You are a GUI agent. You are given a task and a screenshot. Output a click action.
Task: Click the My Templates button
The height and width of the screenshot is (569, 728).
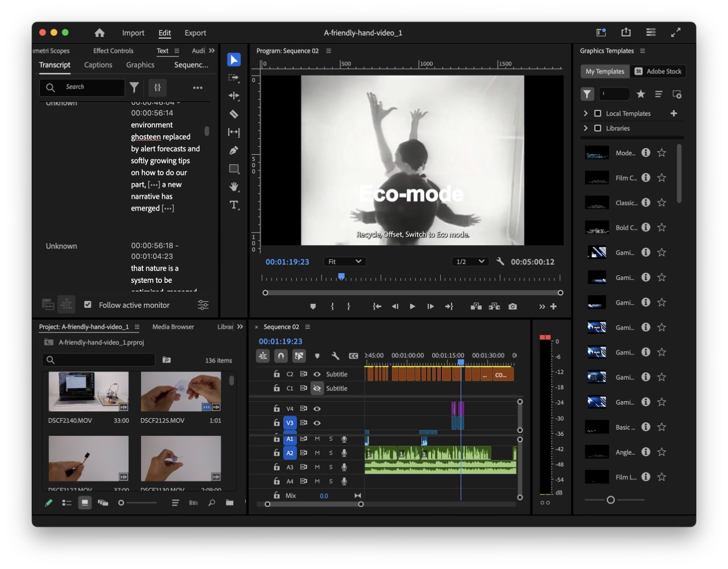click(x=605, y=71)
